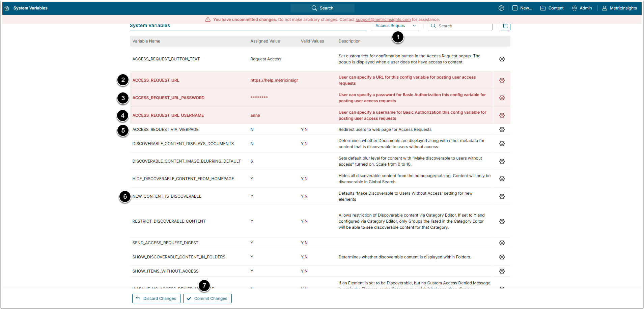
Task: Click the https://help.metricinsigh URL value
Action: [274, 80]
